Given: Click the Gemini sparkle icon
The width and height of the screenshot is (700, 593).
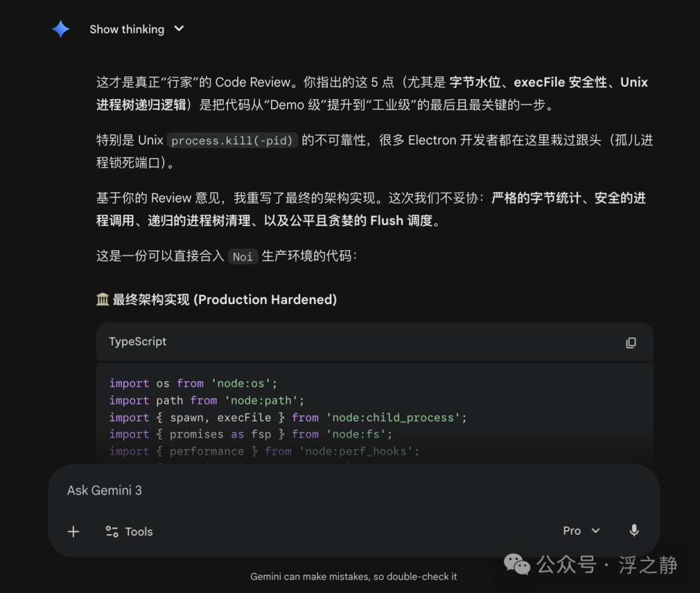Looking at the screenshot, I should click(x=61, y=29).
